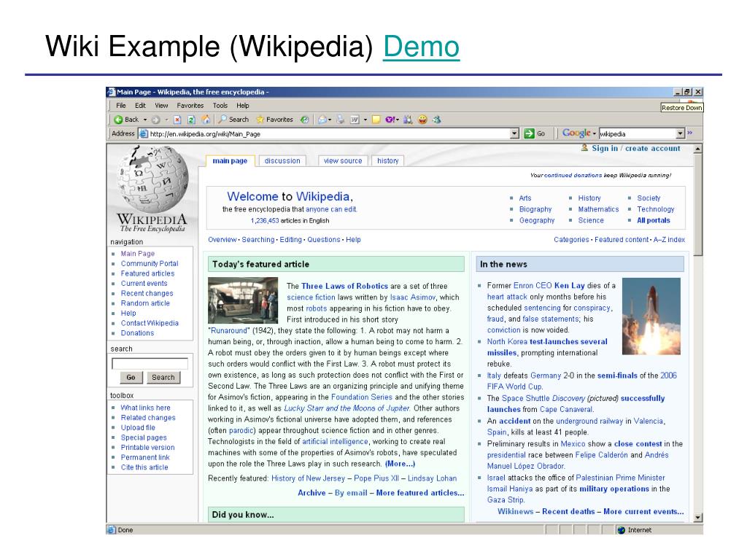Expand the Back history dropdown arrow
Image resolution: width=747 pixels, height=560 pixels.
(x=145, y=120)
